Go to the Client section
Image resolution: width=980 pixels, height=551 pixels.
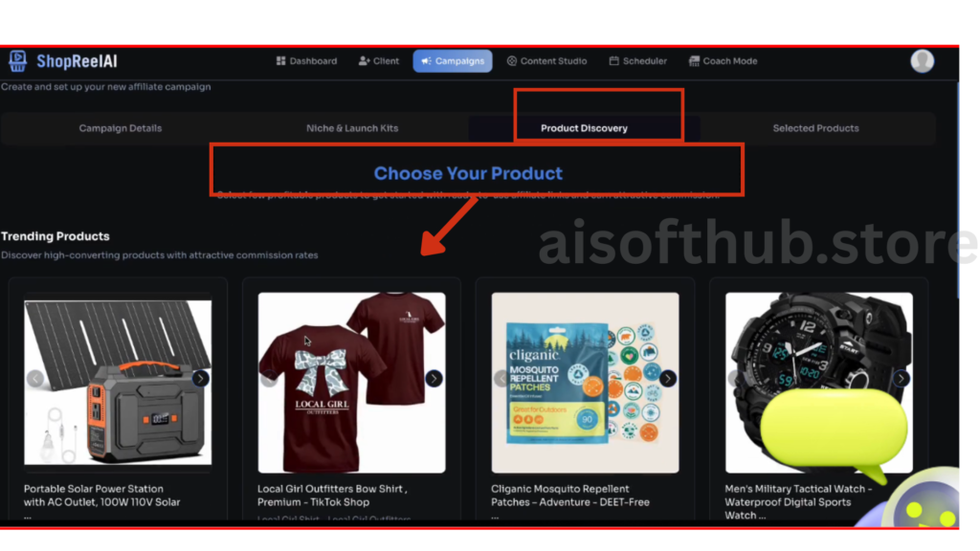[x=379, y=61]
